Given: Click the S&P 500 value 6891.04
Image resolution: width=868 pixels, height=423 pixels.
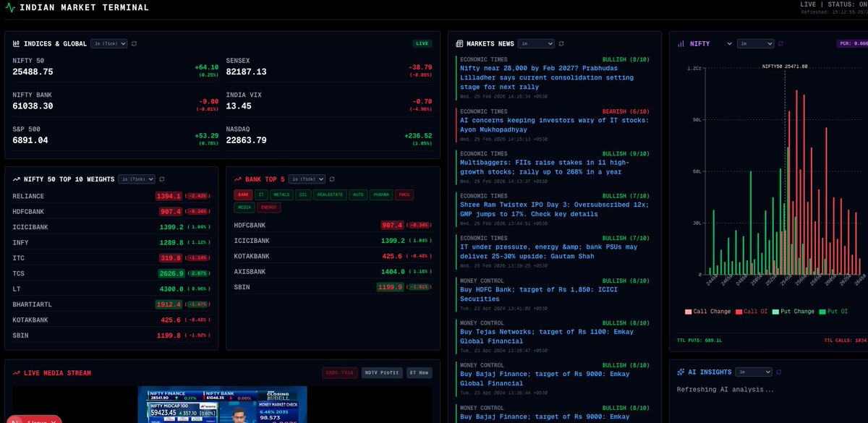Looking at the screenshot, I should pyautogui.click(x=30, y=140).
